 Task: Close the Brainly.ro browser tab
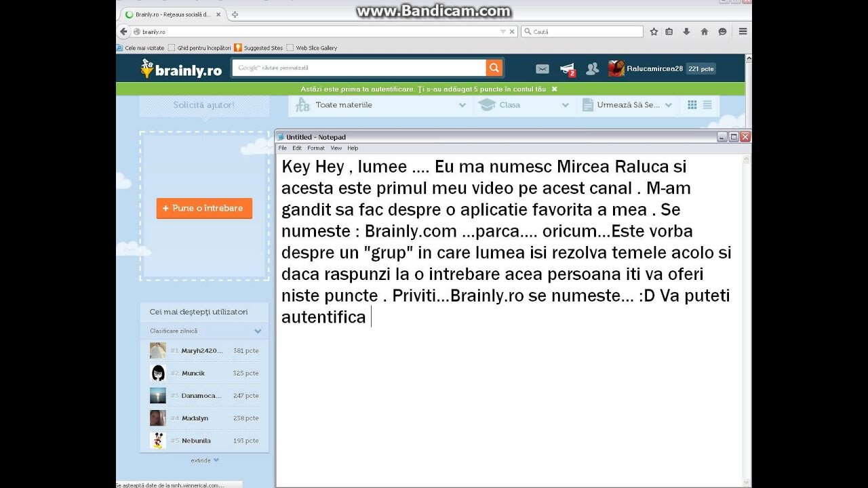pos(218,14)
